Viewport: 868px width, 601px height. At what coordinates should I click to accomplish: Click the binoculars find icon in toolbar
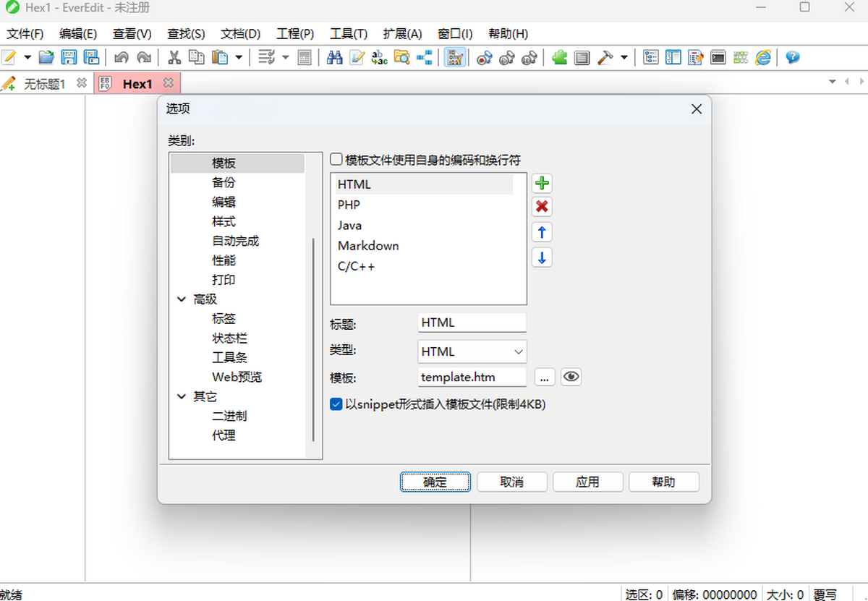tap(334, 58)
